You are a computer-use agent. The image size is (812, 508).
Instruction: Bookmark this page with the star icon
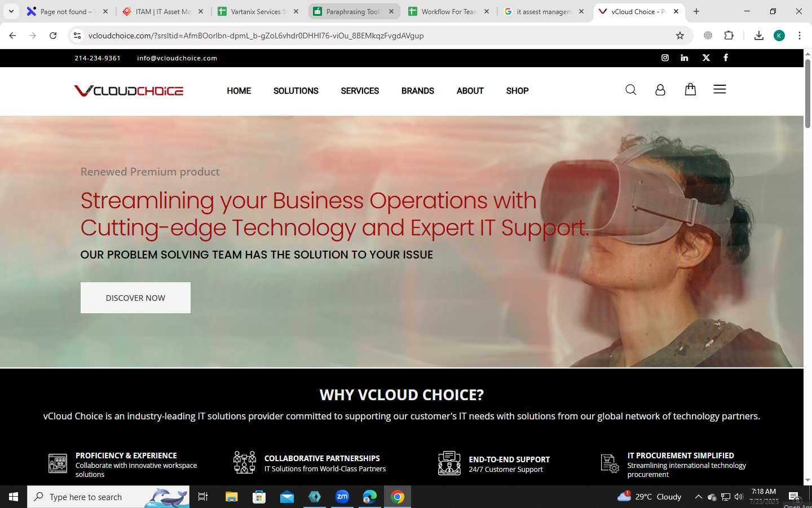click(680, 36)
